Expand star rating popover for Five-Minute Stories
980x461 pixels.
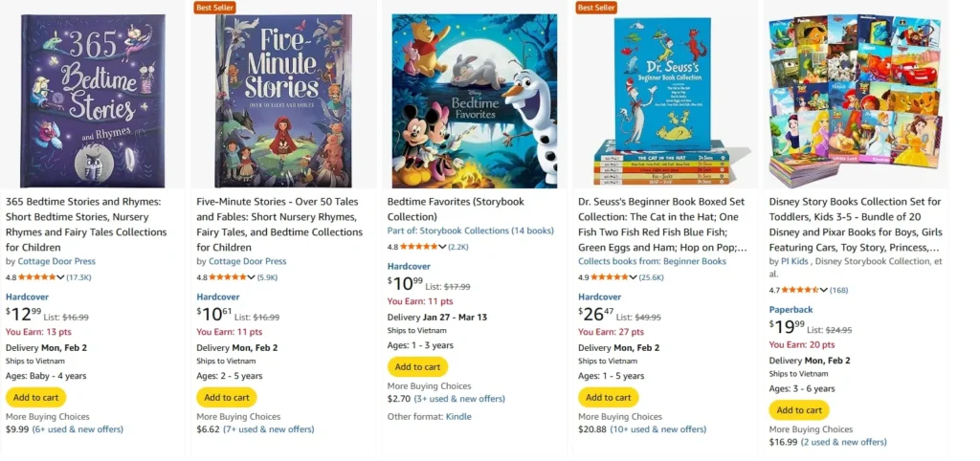252,277
